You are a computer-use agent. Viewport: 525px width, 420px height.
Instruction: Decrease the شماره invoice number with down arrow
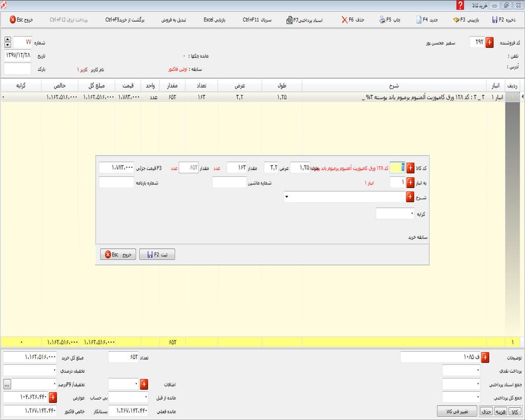(8, 45)
